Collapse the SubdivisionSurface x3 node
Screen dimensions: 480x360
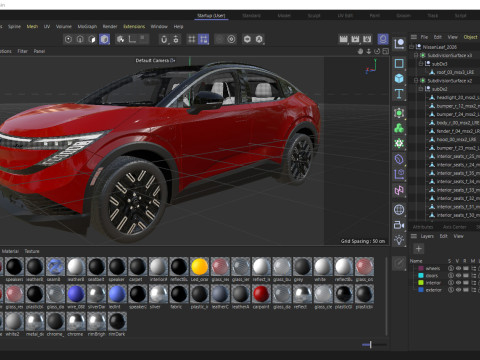tap(416, 55)
